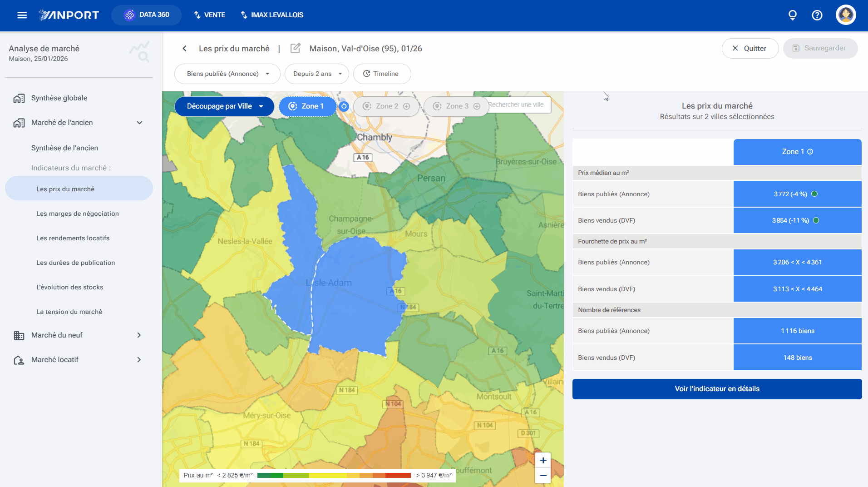868x487 pixels.
Task: Go back using the left arrow icon
Action: (184, 49)
